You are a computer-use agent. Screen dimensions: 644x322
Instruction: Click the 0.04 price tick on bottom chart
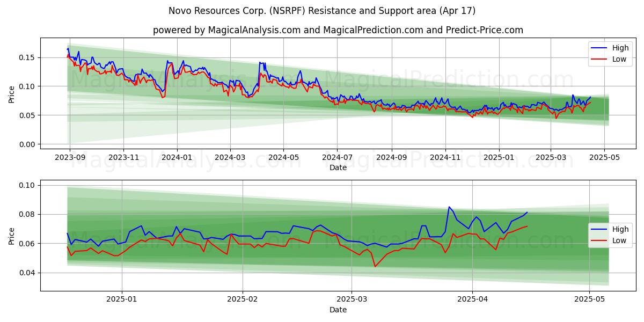click(28, 273)
